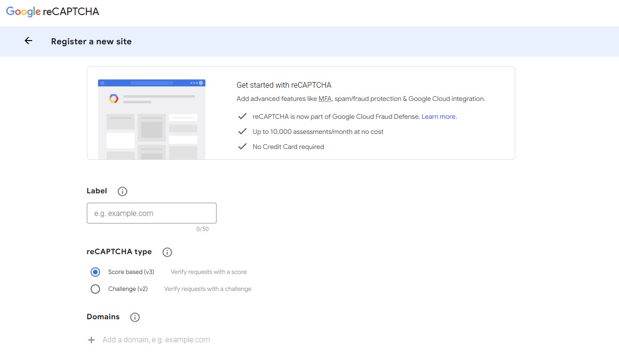The height and width of the screenshot is (364, 619).
Task: Open the info icon beside reCAPTCHA type
Action: [x=167, y=252]
